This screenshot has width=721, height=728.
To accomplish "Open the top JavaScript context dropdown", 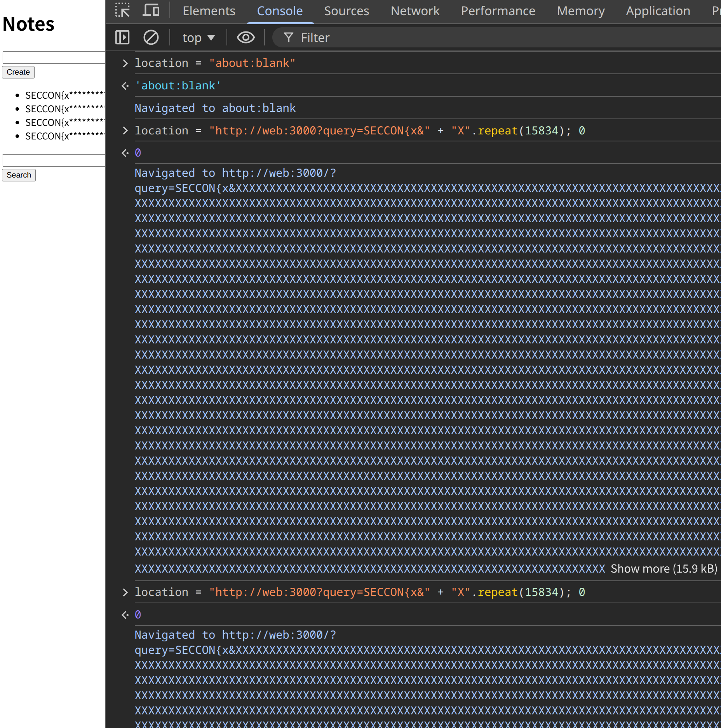I will [198, 38].
